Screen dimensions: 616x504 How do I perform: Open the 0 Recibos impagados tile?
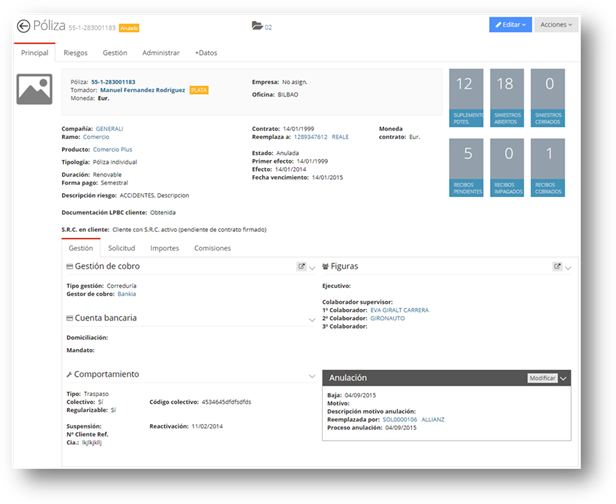pyautogui.click(x=507, y=167)
